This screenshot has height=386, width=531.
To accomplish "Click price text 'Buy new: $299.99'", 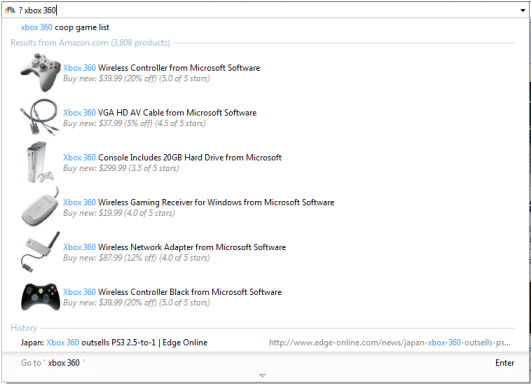I will [x=94, y=168].
